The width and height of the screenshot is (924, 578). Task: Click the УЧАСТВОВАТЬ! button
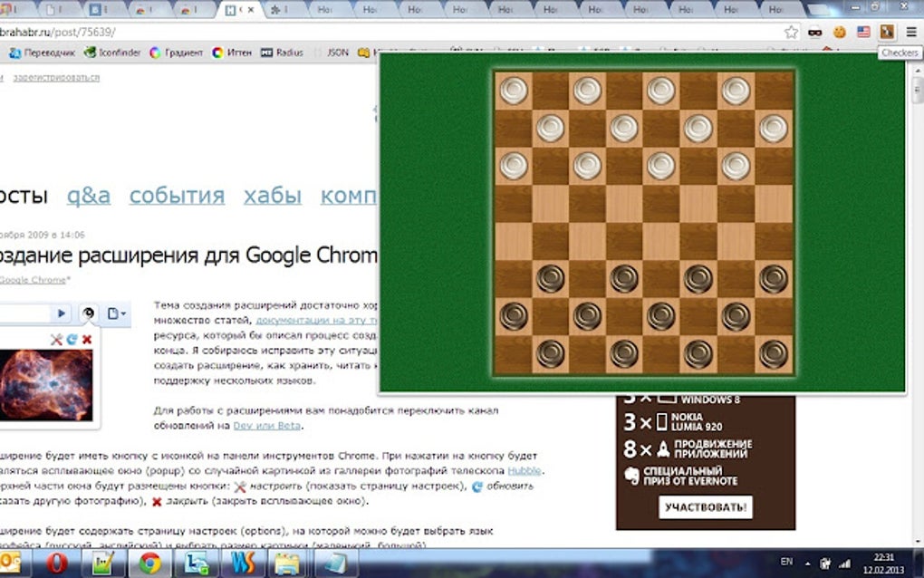pos(706,506)
